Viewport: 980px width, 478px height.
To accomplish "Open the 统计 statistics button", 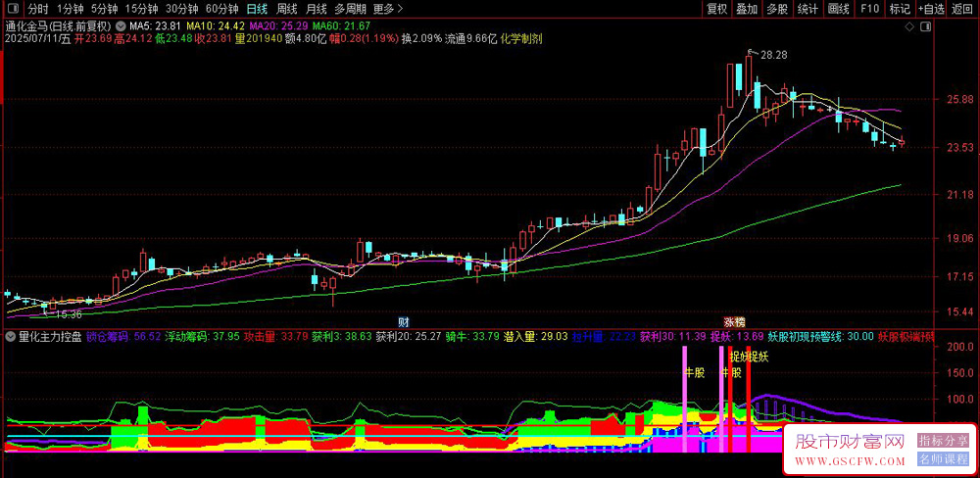I will coord(808,9).
